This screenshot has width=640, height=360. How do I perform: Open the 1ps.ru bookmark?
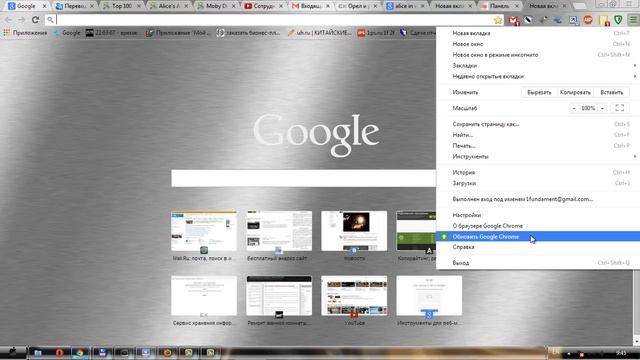[376, 33]
